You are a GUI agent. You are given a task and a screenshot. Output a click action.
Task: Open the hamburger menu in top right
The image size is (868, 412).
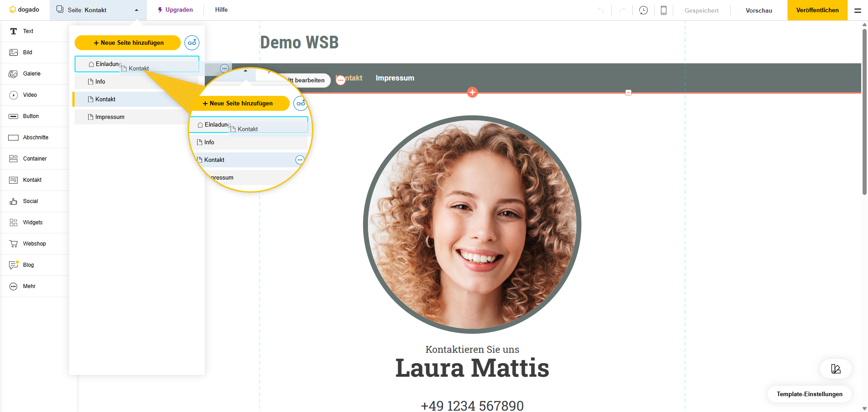(857, 10)
